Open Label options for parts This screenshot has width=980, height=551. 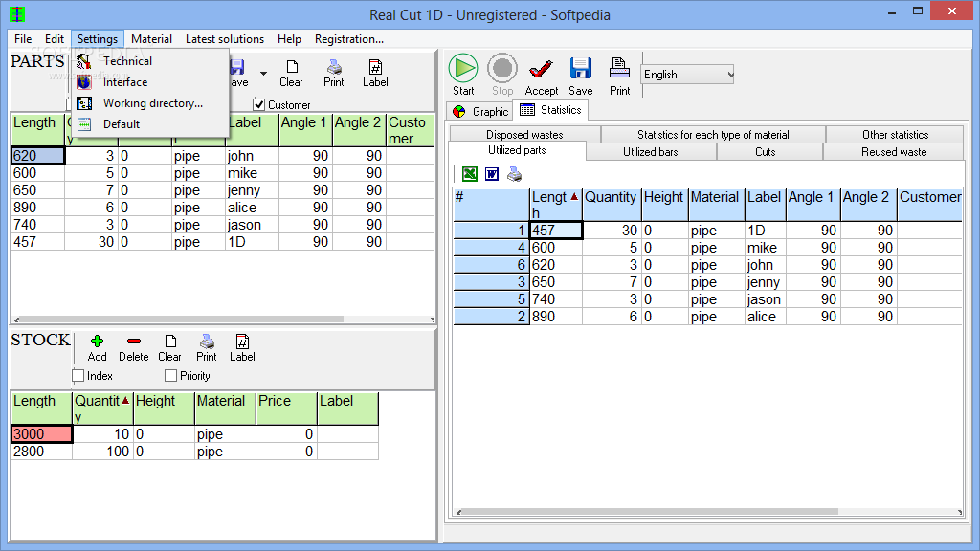375,73
